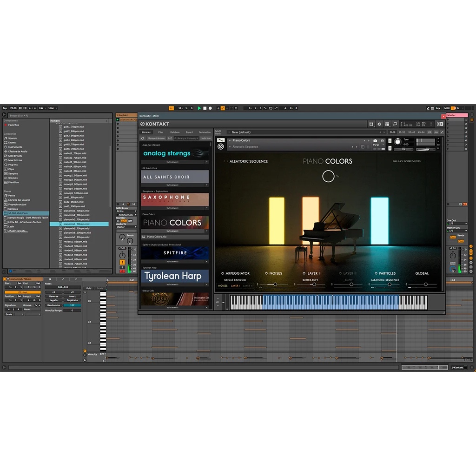Arm the Kontakt track record button
This screenshot has width=476, height=476.
pyautogui.click(x=122, y=271)
